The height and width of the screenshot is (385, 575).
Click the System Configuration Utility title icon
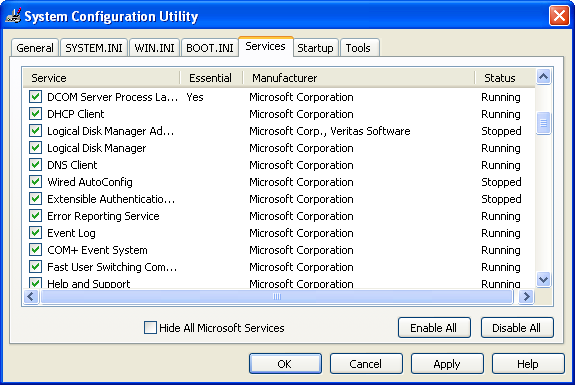pyautogui.click(x=13, y=16)
